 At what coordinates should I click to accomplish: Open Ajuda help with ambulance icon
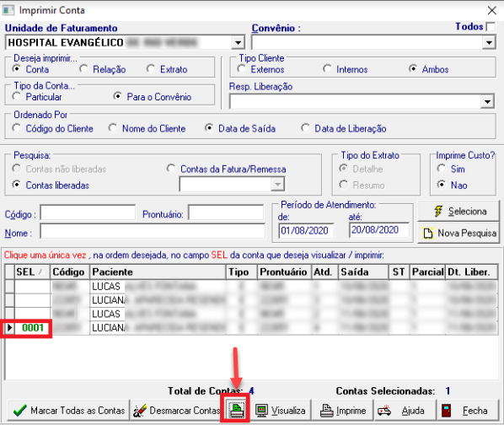405,410
